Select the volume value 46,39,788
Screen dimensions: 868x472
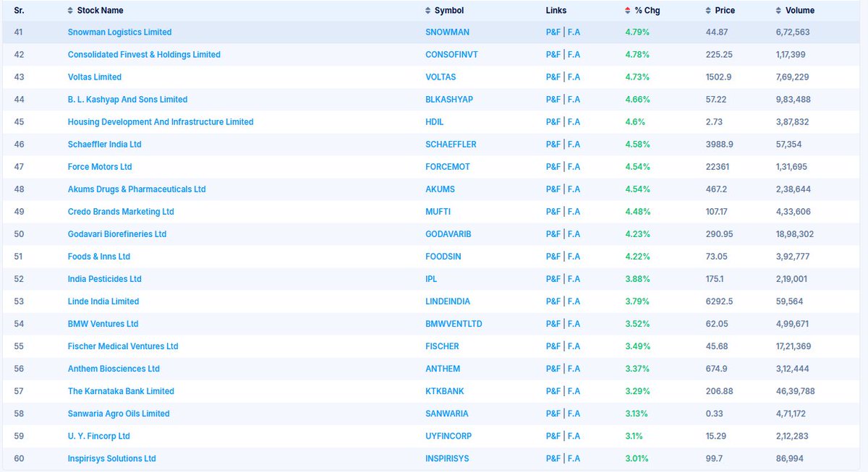pyautogui.click(x=796, y=390)
